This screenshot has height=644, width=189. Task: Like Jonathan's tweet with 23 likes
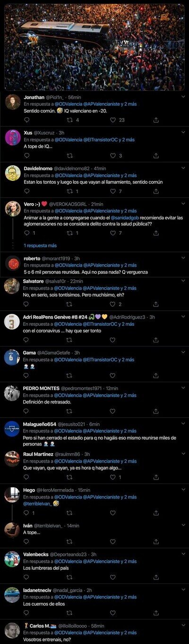[113, 120]
